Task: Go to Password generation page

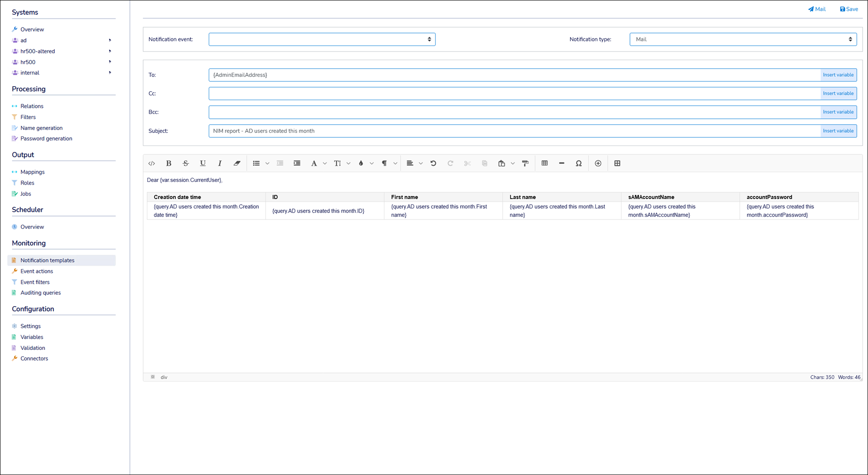Action: (46, 139)
